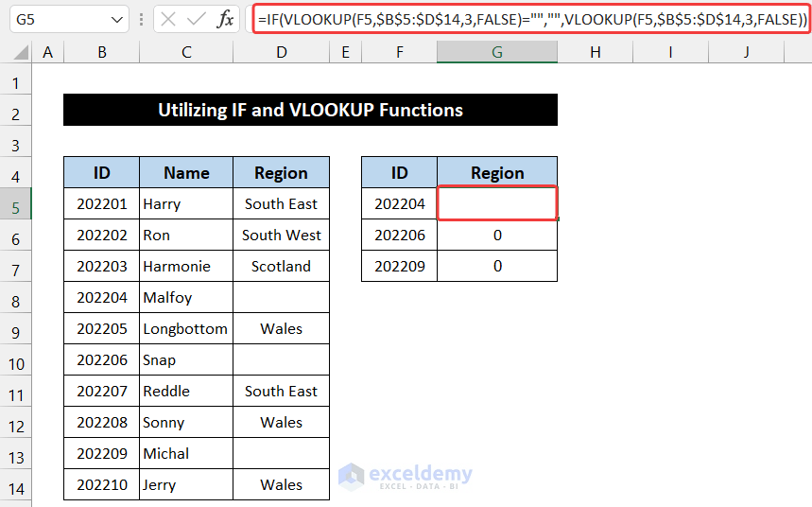Select cell containing Ron
812x507 pixels.
[186, 235]
